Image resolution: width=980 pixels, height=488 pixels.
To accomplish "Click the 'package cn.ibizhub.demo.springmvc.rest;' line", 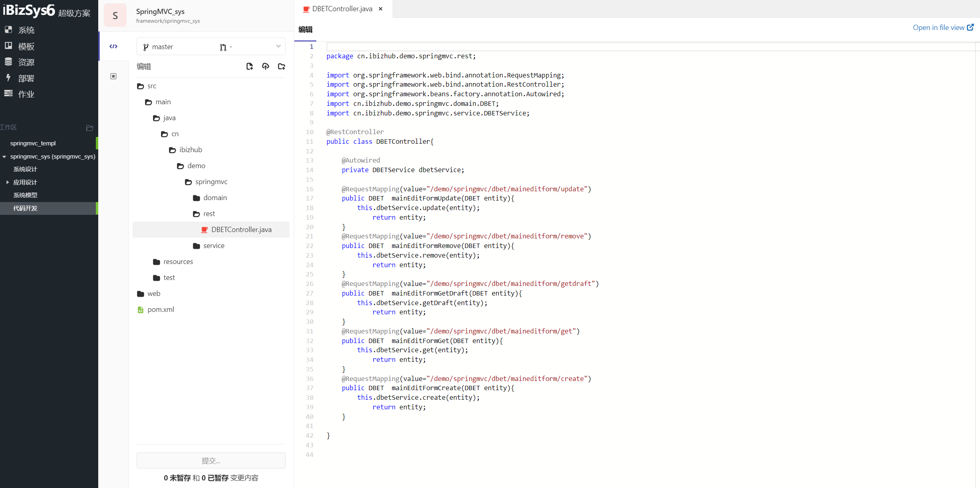I will tap(401, 56).
